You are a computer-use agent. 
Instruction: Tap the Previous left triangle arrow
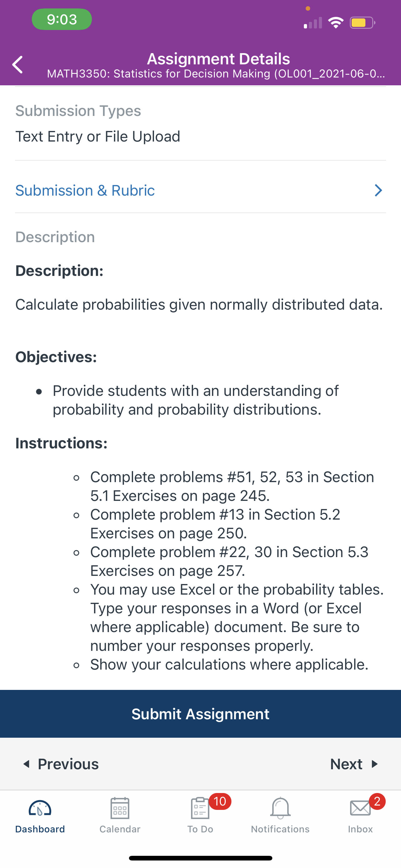coord(26,764)
